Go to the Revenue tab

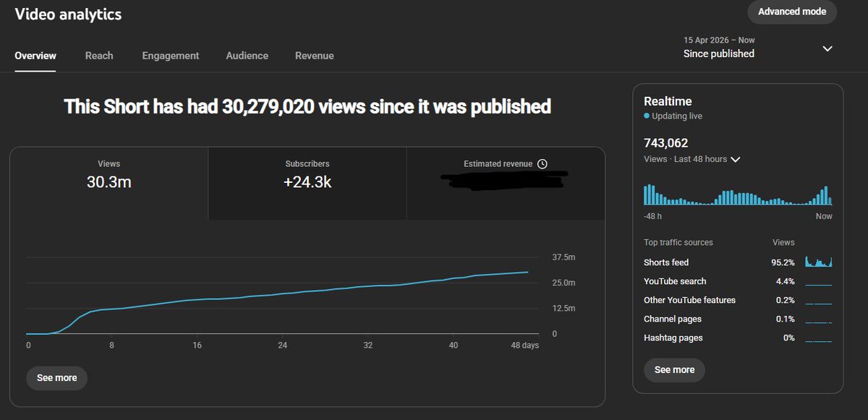315,56
